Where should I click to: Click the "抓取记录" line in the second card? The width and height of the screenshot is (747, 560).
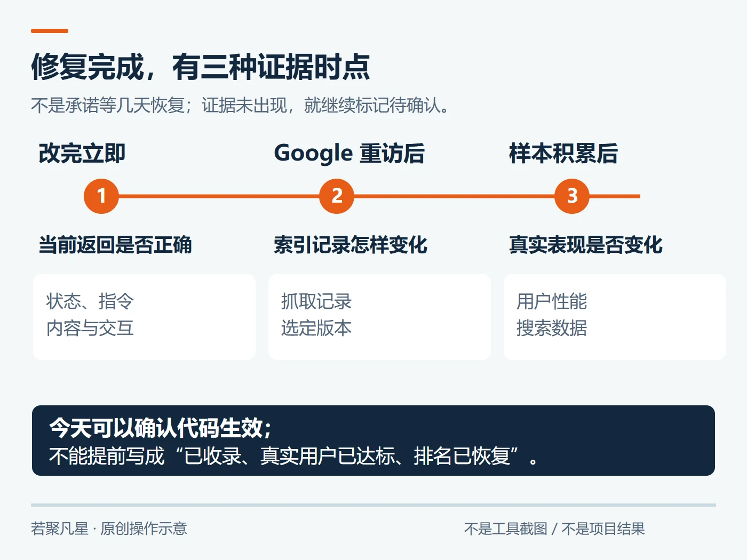click(x=316, y=301)
